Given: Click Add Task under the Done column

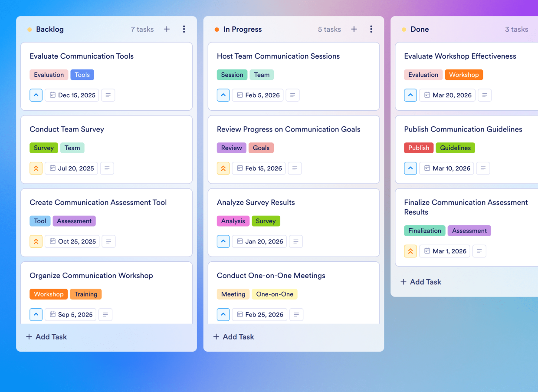Looking at the screenshot, I should pyautogui.click(x=420, y=282).
